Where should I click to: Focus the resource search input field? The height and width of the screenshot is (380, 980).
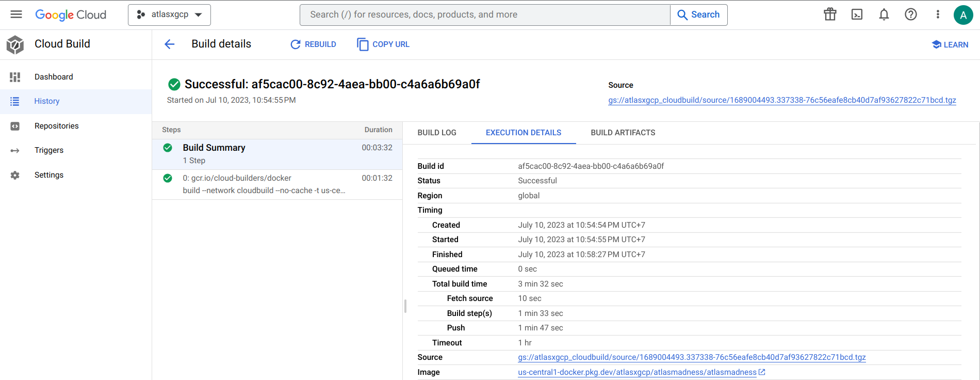point(485,15)
